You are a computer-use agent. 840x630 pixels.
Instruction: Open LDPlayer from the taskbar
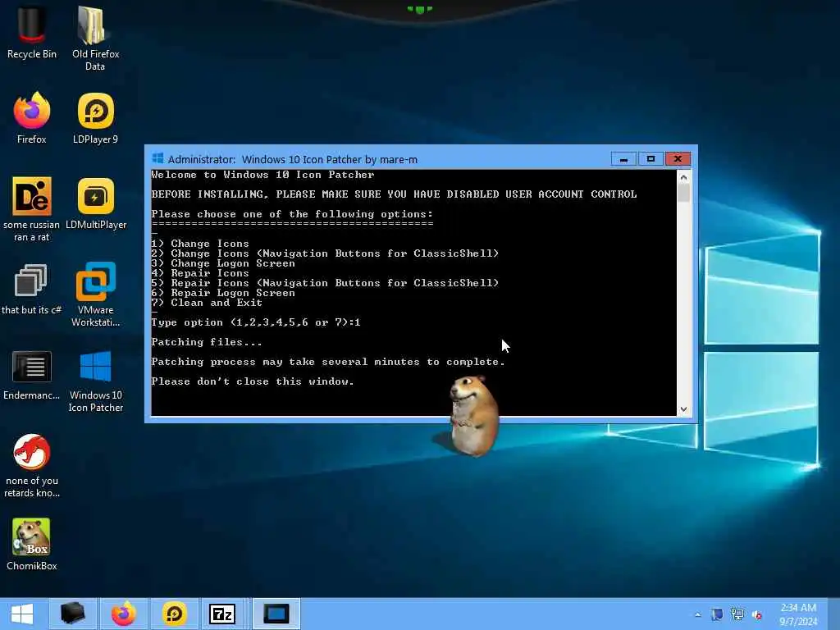coord(174,614)
